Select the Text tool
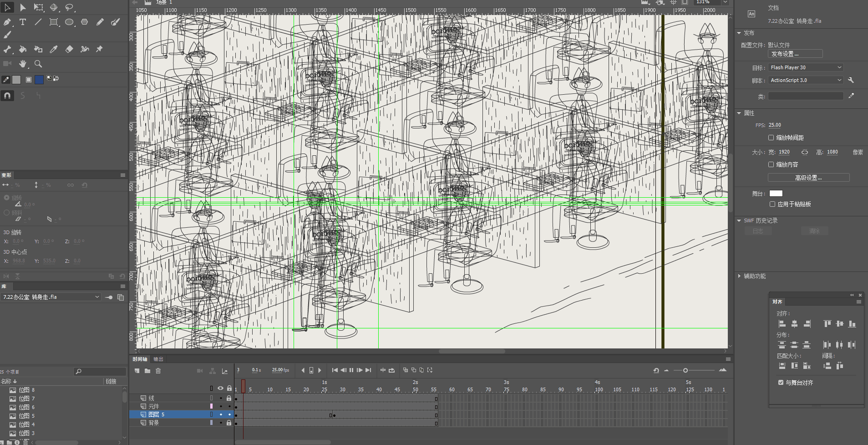 (x=23, y=22)
